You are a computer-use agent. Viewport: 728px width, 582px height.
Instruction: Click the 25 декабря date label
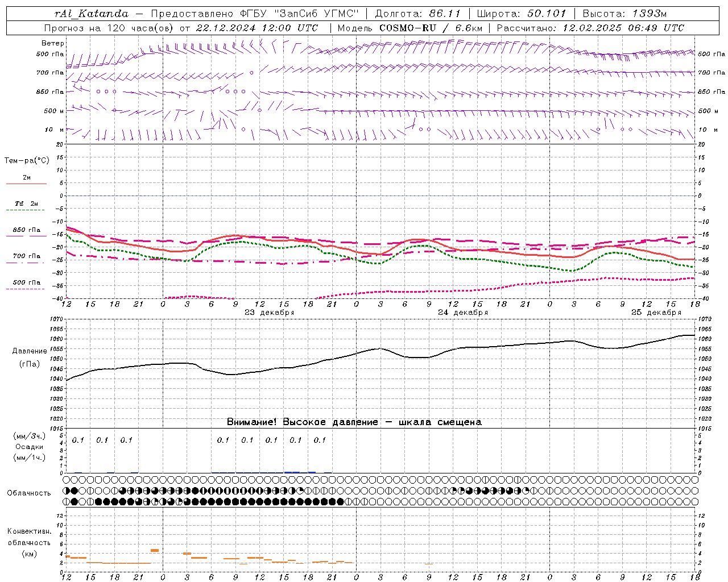(x=656, y=313)
